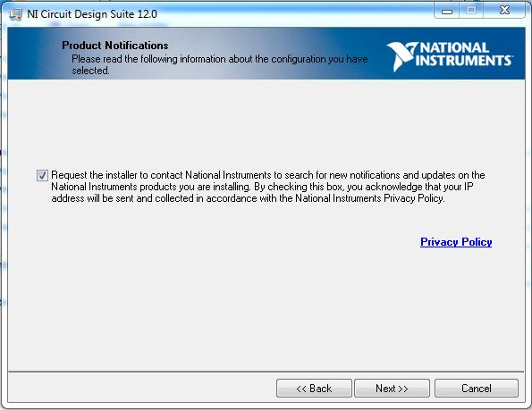532x410 pixels.
Task: Go to previous step with Back button
Action: tap(314, 388)
